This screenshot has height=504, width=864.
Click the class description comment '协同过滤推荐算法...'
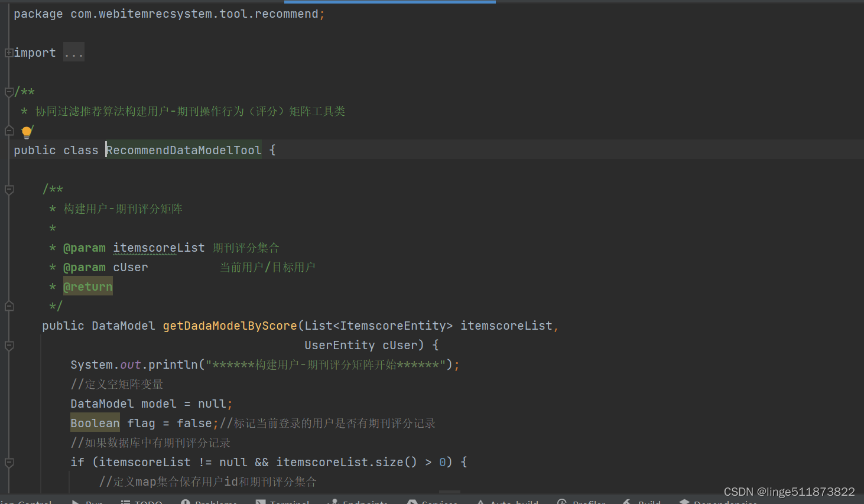(190, 111)
